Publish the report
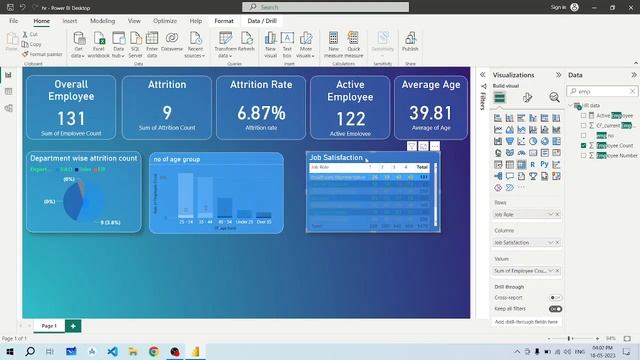 pyautogui.click(x=410, y=42)
